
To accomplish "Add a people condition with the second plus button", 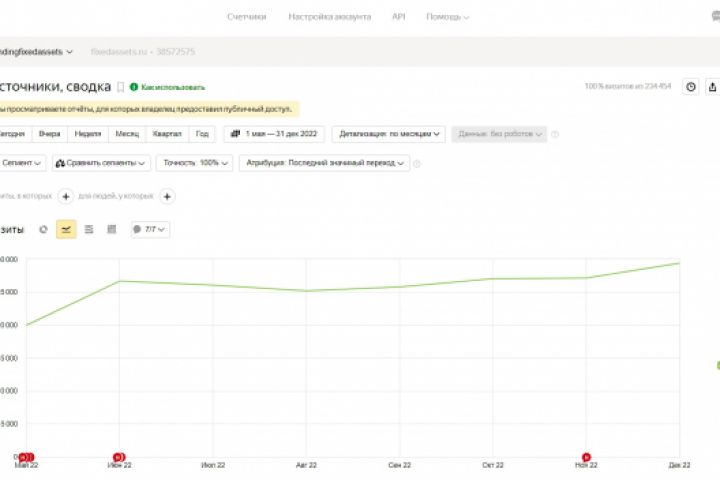I will point(167,197).
